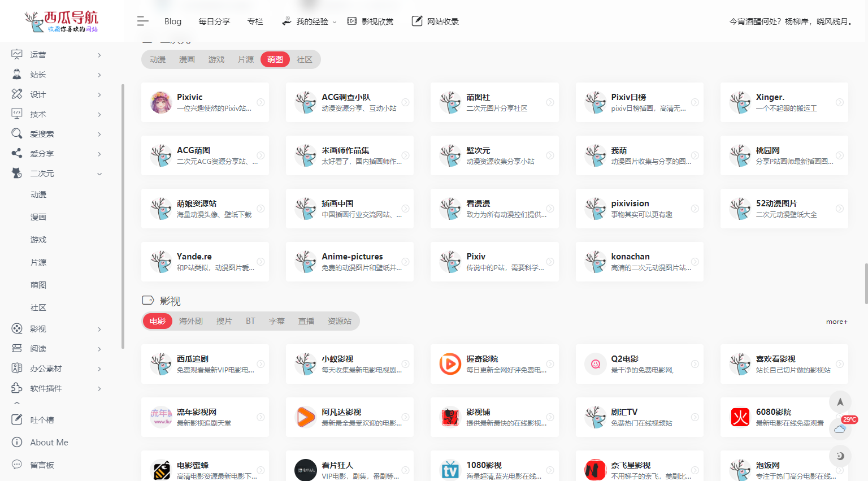Expand the 技术 sidebar chevron
This screenshot has height=481, width=868.
point(99,115)
